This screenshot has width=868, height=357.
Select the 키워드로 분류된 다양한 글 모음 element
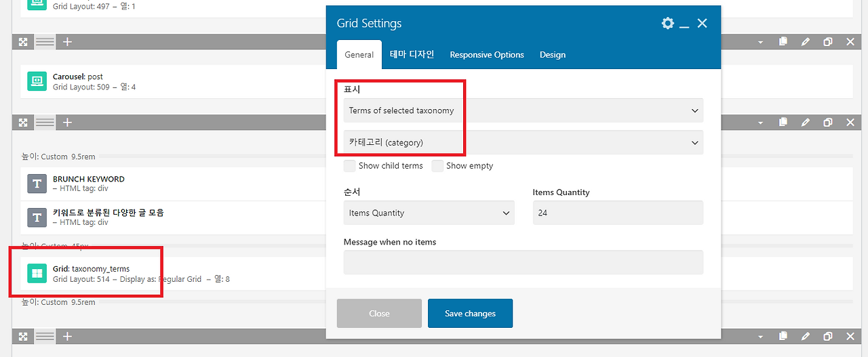coord(108,212)
